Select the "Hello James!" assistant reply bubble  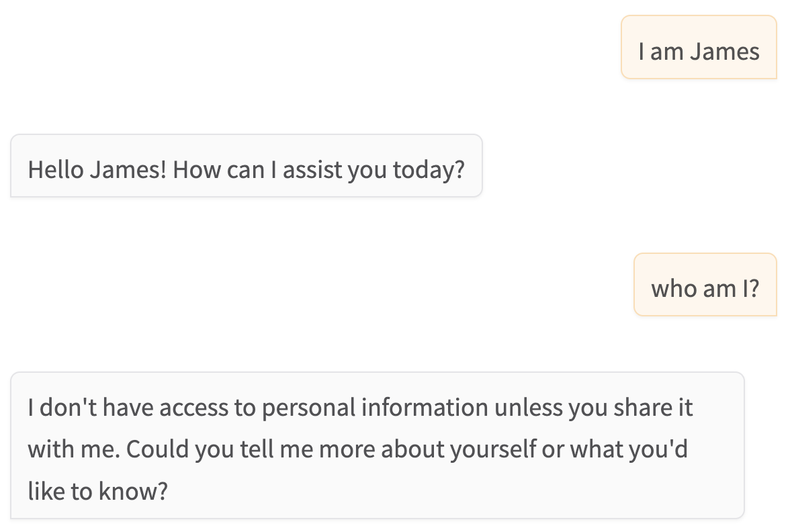(247, 166)
